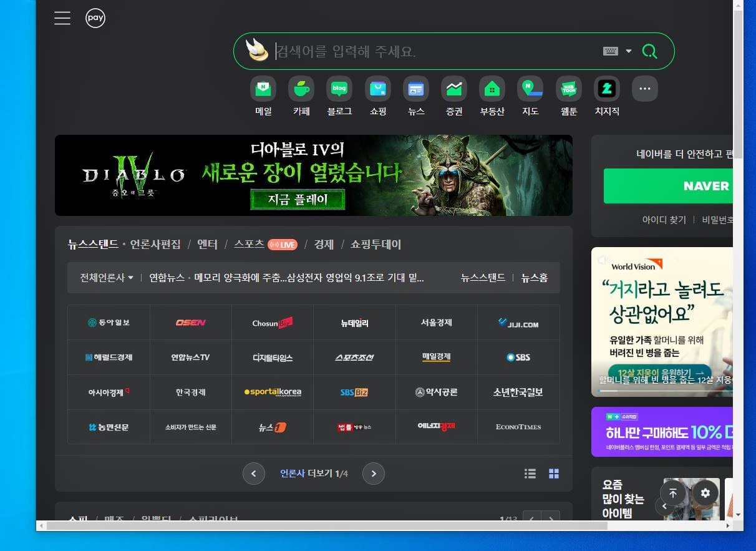Viewport: 756px width, 551px height.
Task: Select the 뉴스스탠드 tab
Action: [93, 244]
